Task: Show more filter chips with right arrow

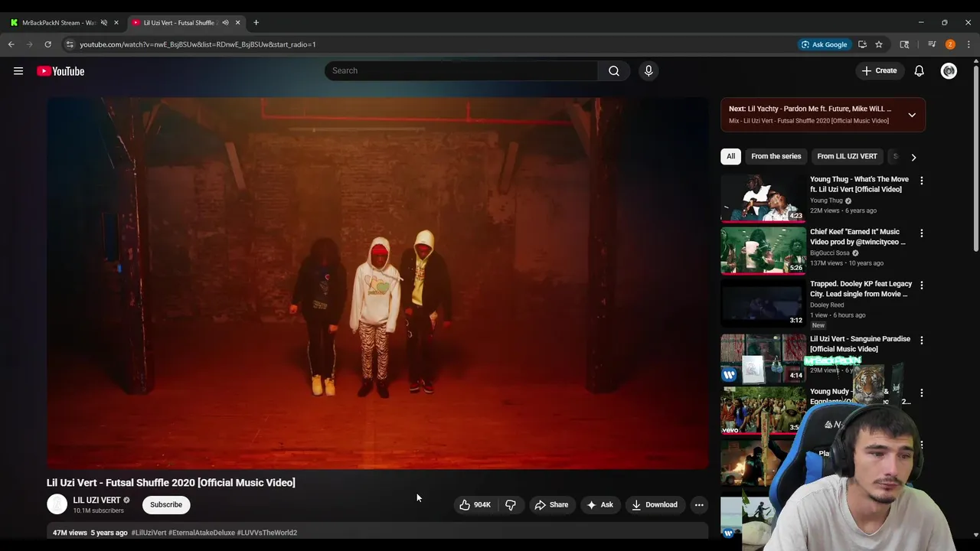Action: pos(913,157)
